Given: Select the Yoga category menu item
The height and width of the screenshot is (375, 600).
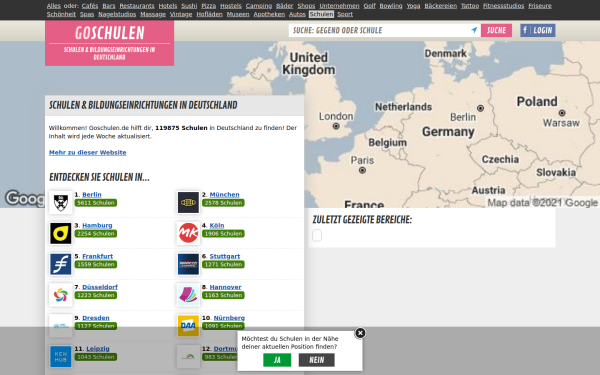Looking at the screenshot, I should pos(413,6).
